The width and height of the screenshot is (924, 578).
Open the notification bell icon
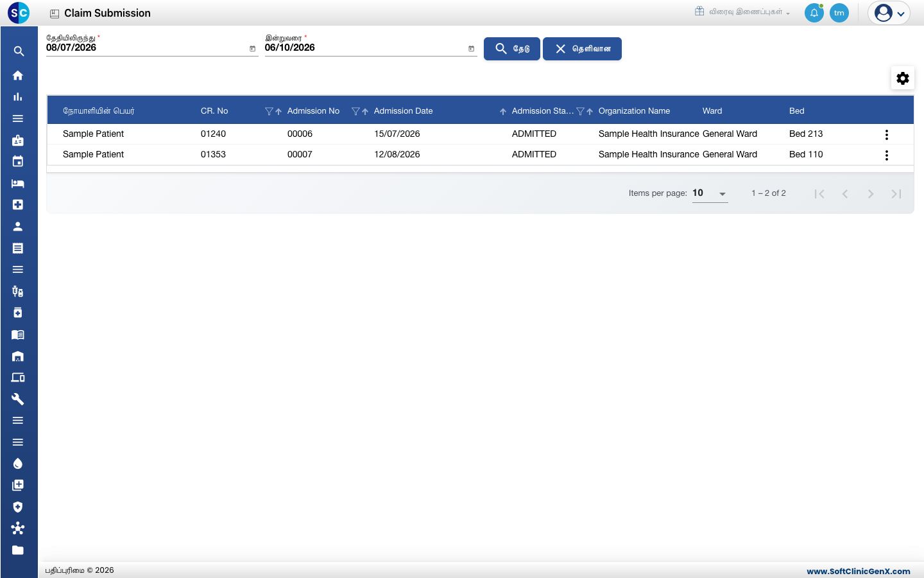click(x=814, y=13)
